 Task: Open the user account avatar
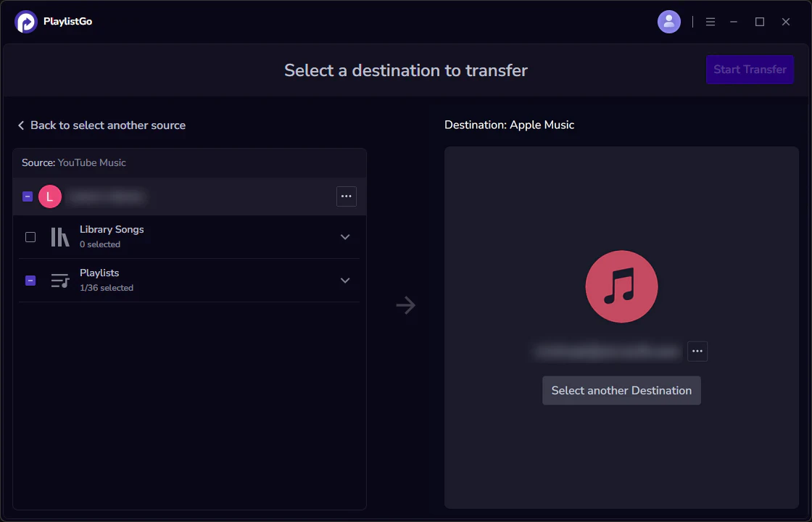(x=669, y=22)
